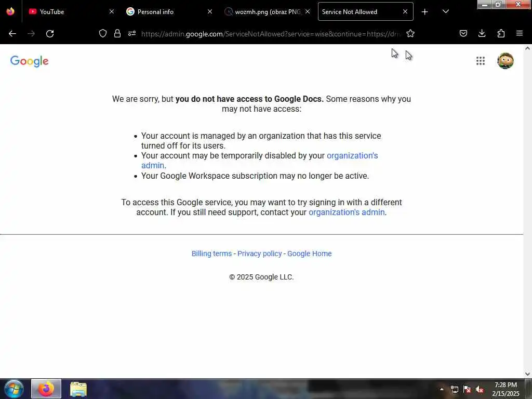Open the network tray icon

[x=454, y=389]
